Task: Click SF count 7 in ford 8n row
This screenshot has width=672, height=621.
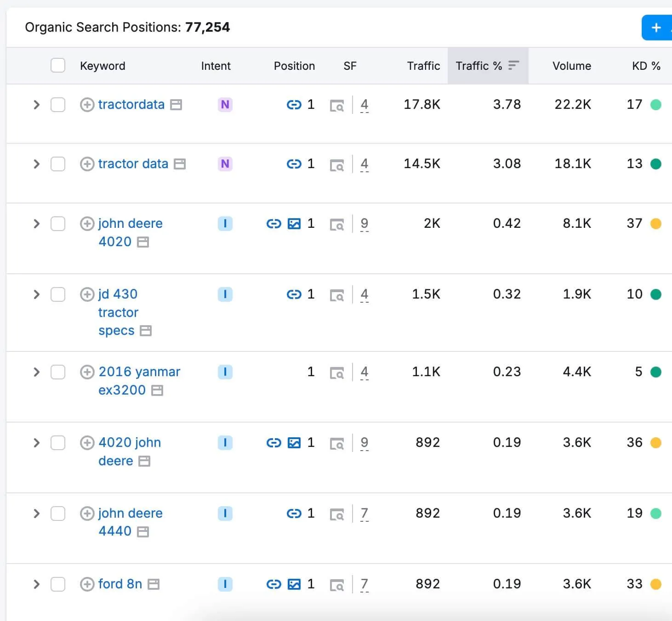Action: 364,584
